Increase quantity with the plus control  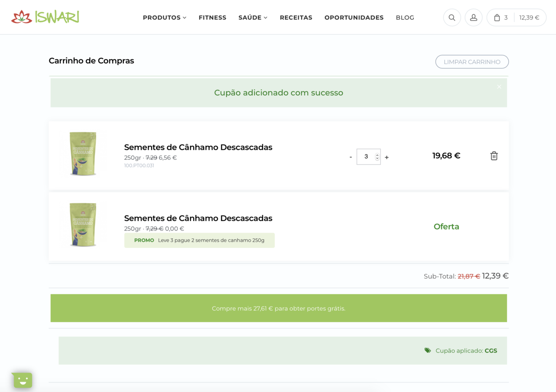[387, 157]
